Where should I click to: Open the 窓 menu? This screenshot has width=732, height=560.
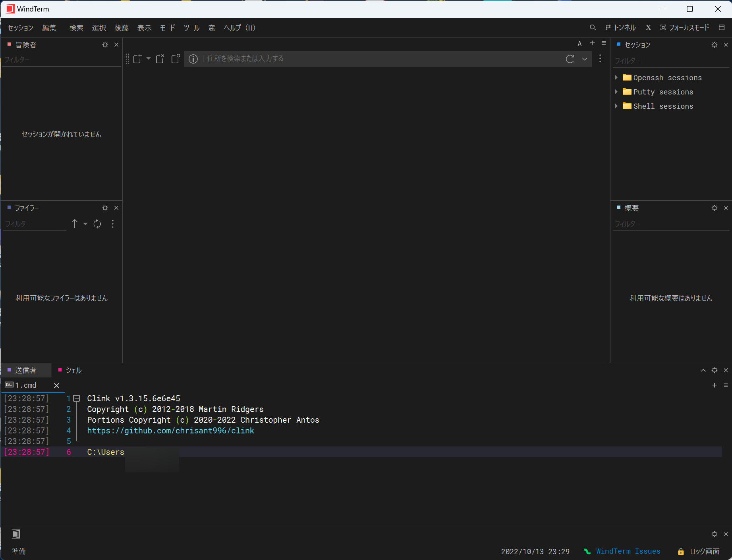(212, 28)
